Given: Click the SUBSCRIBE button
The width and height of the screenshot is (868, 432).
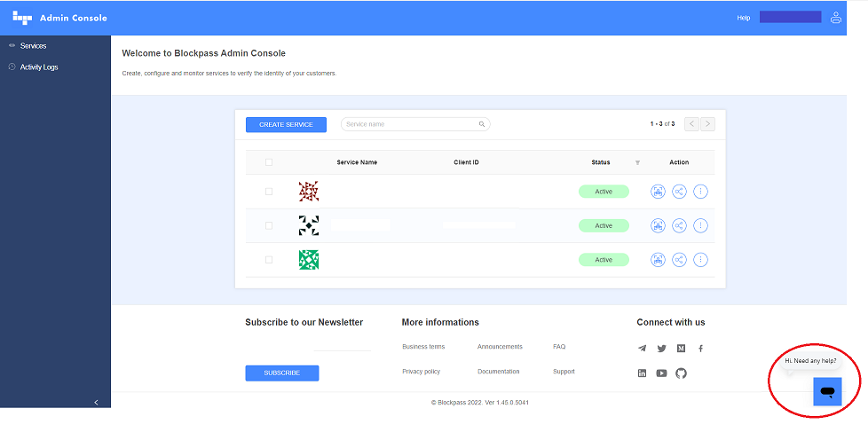Looking at the screenshot, I should coord(282,373).
